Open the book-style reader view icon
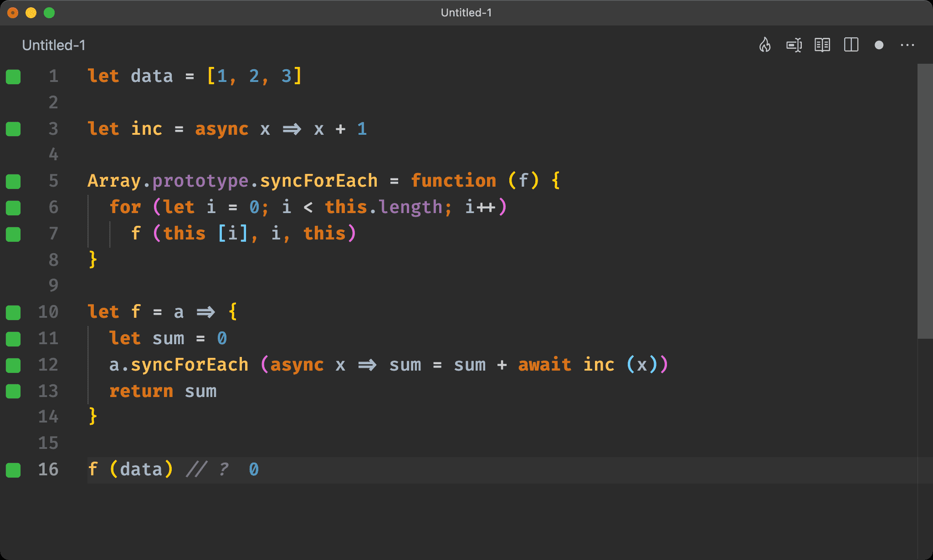Screen dimensions: 933x560 coord(822,45)
